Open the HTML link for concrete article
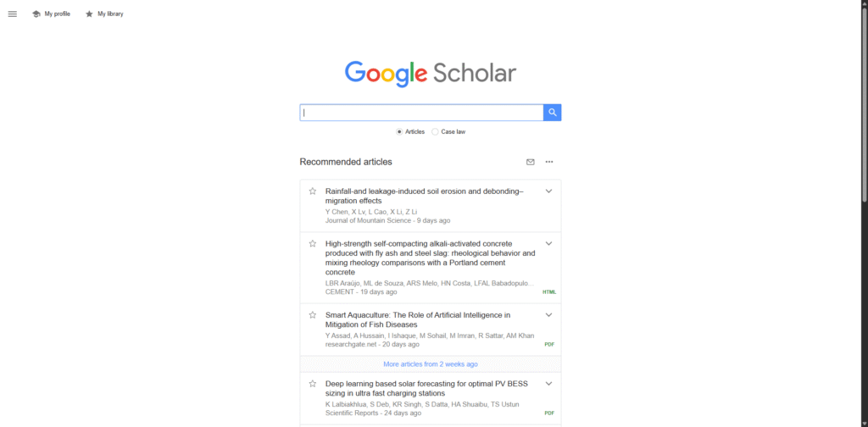The image size is (868, 427). (549, 292)
